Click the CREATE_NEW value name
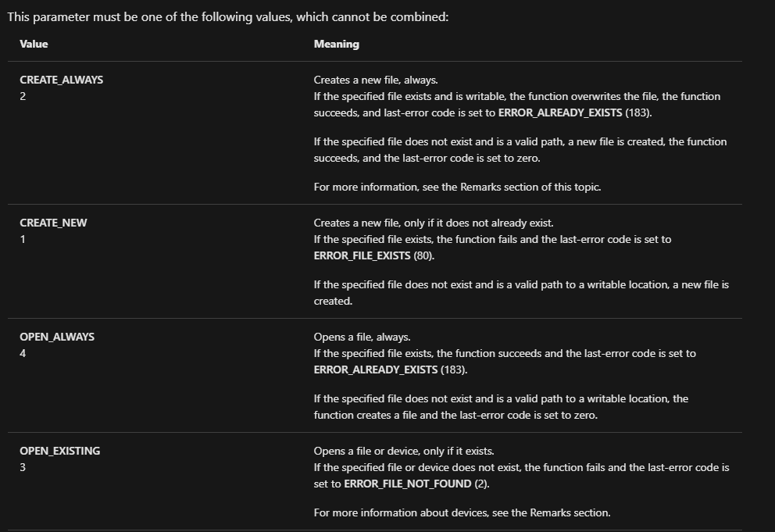The image size is (775, 532). [53, 223]
